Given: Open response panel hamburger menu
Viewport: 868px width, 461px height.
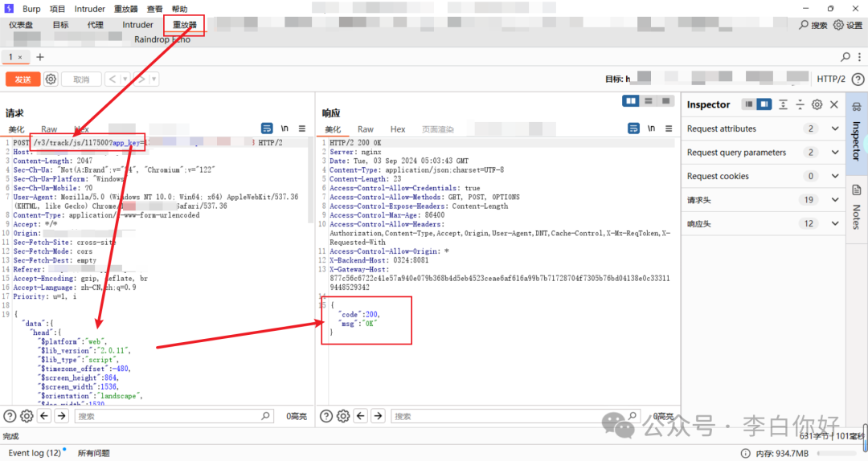Looking at the screenshot, I should pyautogui.click(x=669, y=129).
